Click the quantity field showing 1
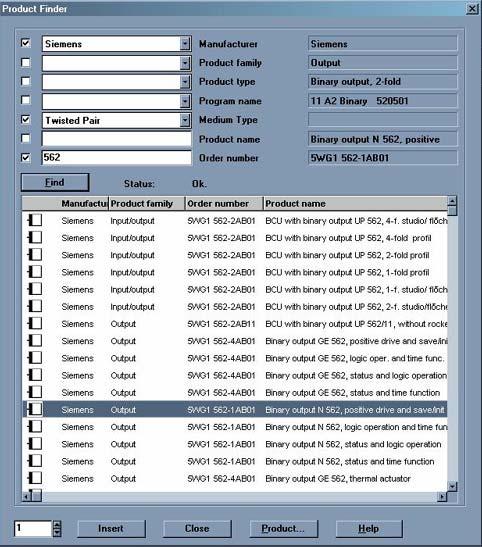This screenshot has width=482, height=547. (33, 528)
